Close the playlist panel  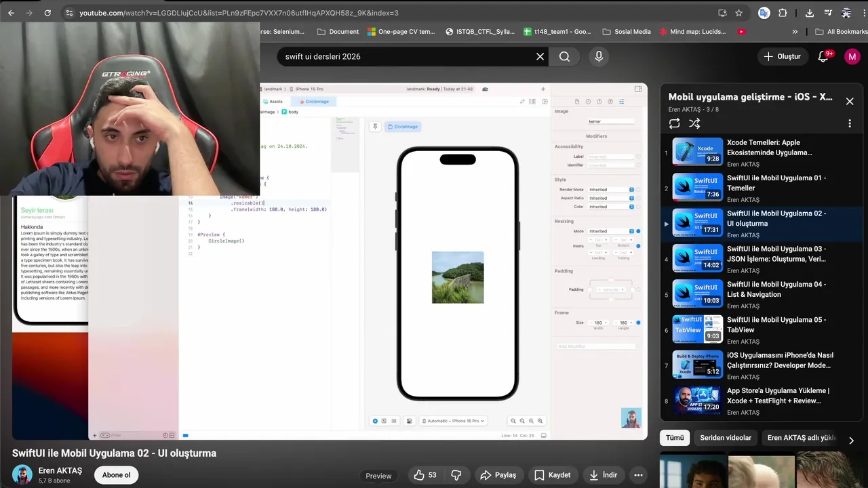(850, 101)
